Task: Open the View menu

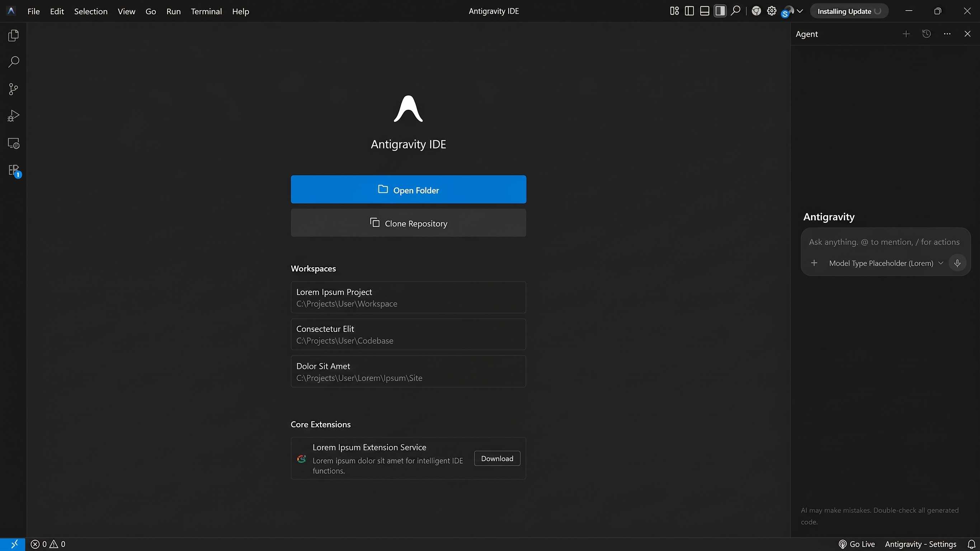Action: (x=126, y=11)
